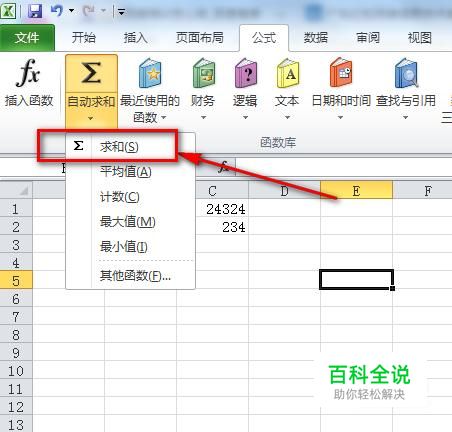Screen dimensions: 452x432
Task: Open the Undo history dropdown arrow
Action: [71, 11]
